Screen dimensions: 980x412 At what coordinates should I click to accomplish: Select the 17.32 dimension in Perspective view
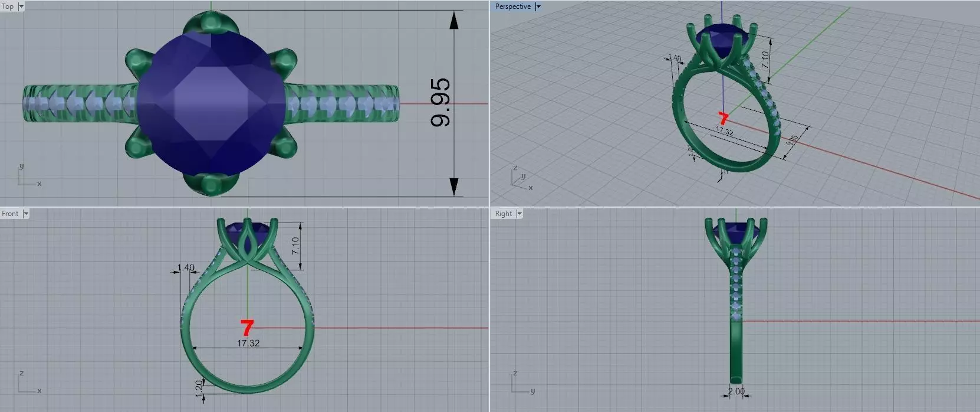coord(725,131)
